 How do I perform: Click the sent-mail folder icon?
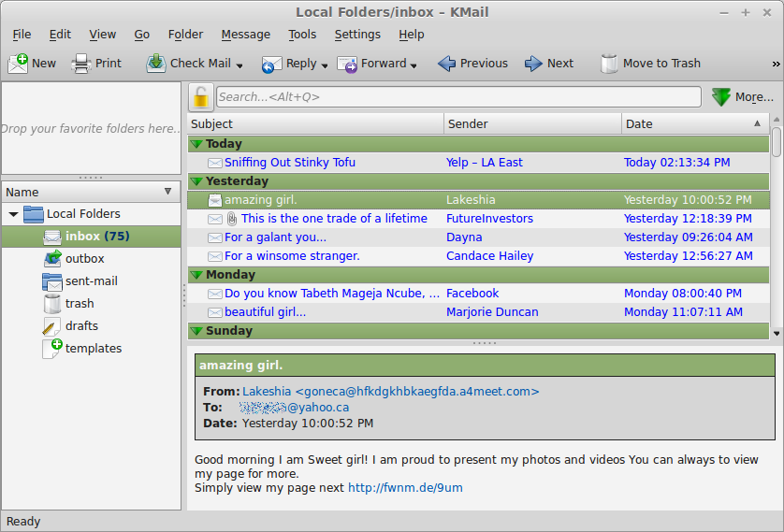coord(52,281)
